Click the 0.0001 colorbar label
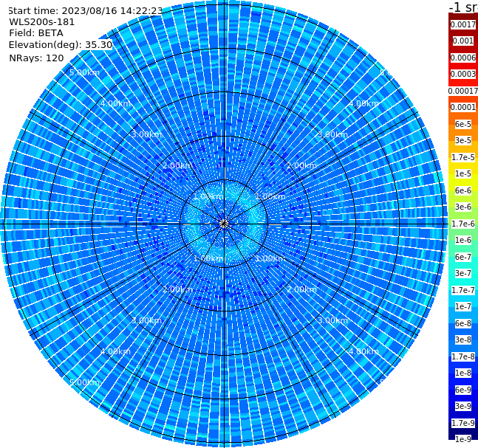Image resolution: width=478 pixels, height=448 pixels. (463, 107)
